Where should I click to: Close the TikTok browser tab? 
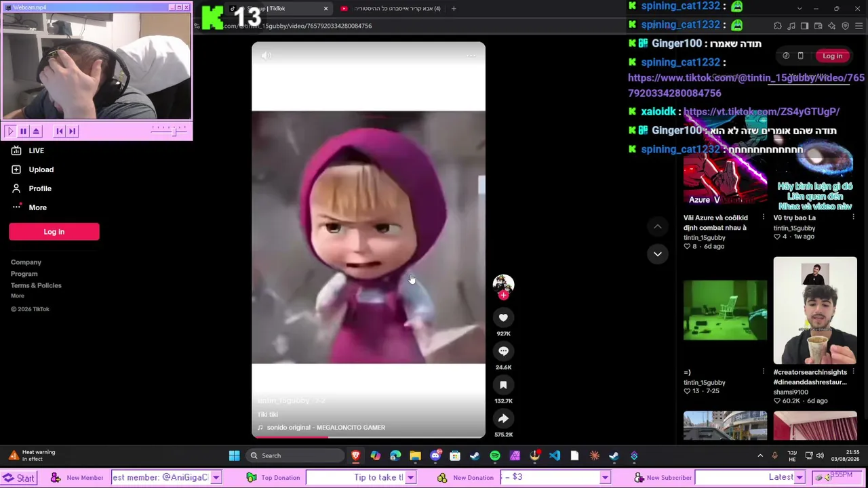tap(325, 9)
